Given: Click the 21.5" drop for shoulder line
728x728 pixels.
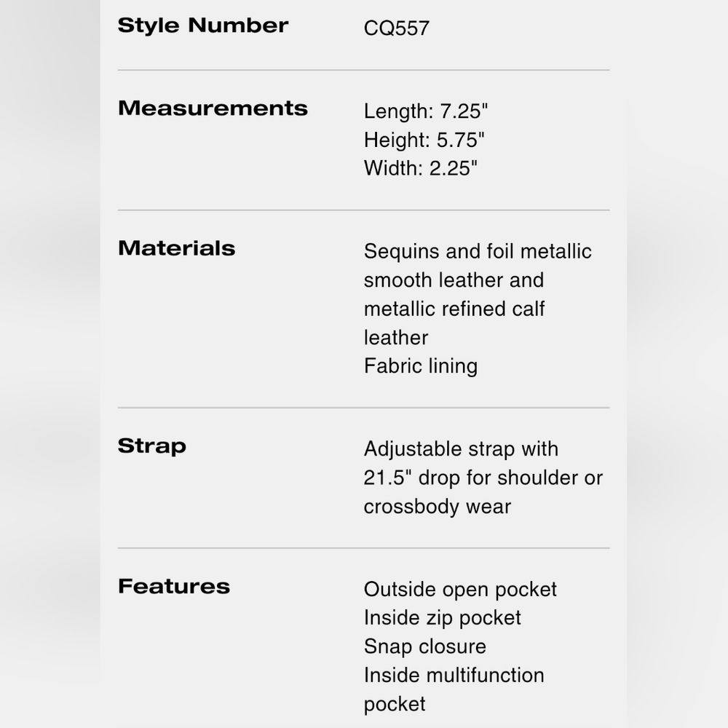Looking at the screenshot, I should pos(483,478).
